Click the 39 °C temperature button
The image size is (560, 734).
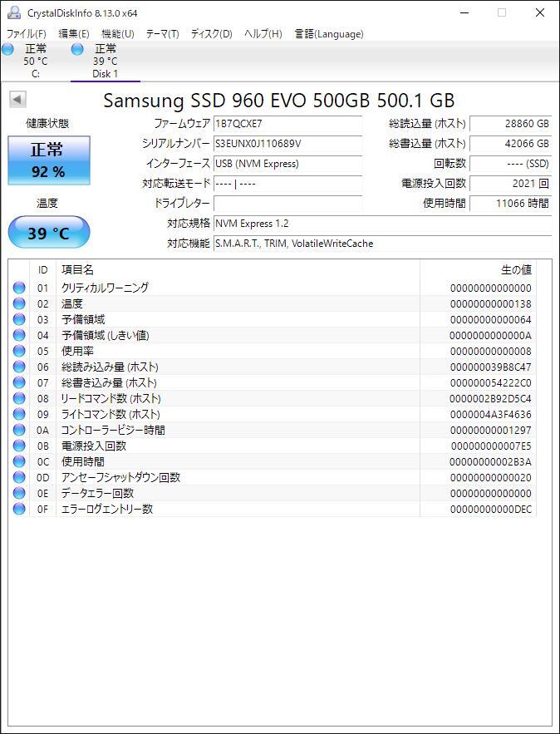click(x=49, y=233)
